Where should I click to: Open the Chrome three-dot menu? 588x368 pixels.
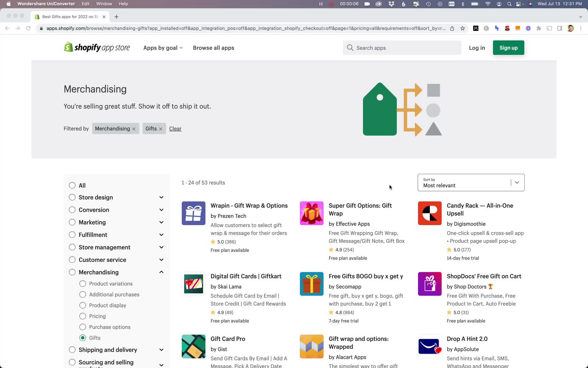581,28
